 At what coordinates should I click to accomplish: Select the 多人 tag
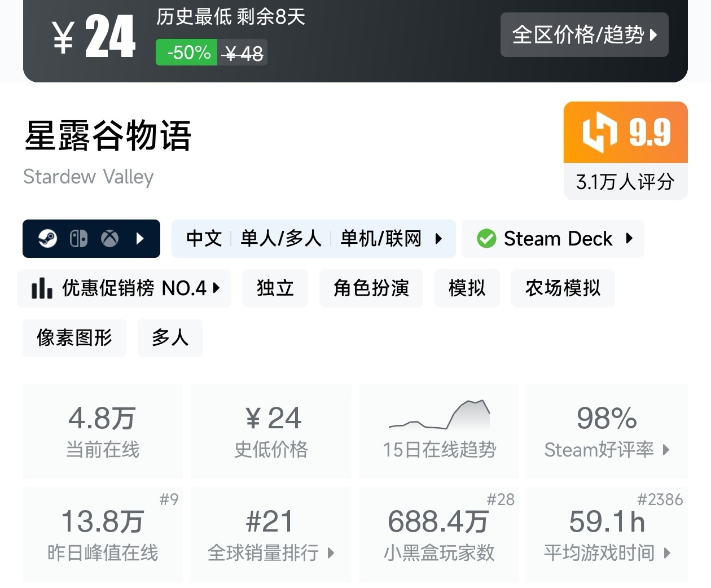[x=170, y=337]
